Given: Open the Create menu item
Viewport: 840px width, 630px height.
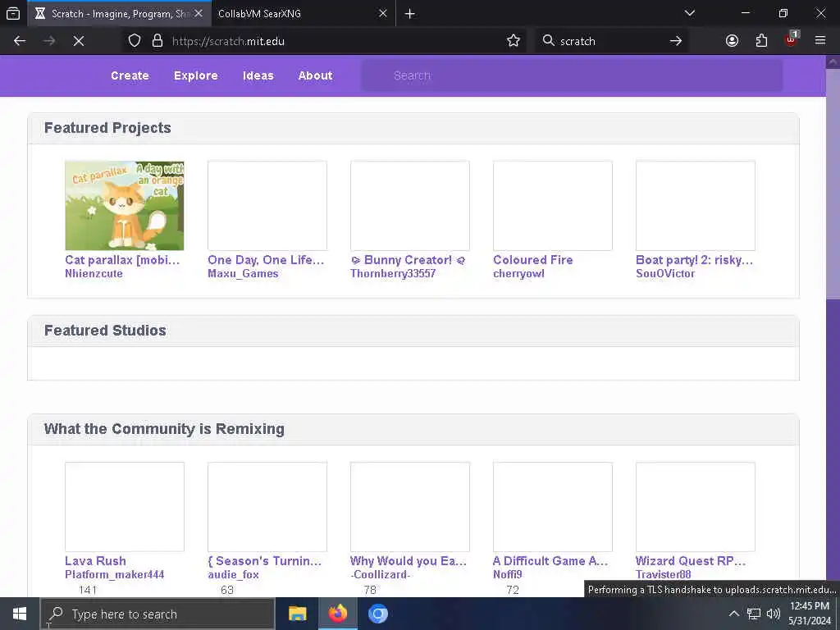Looking at the screenshot, I should [x=130, y=75].
